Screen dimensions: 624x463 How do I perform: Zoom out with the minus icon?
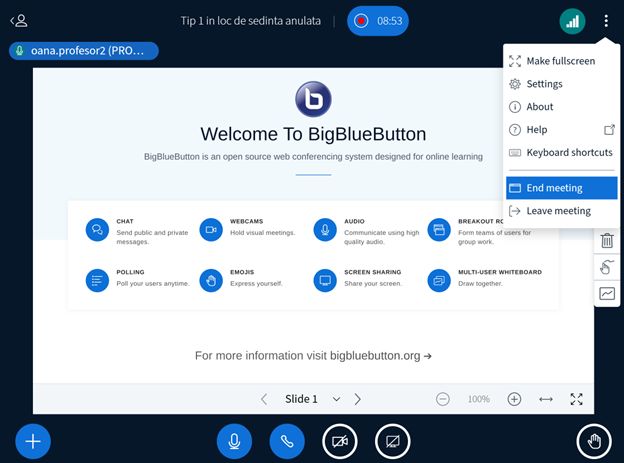tap(443, 399)
